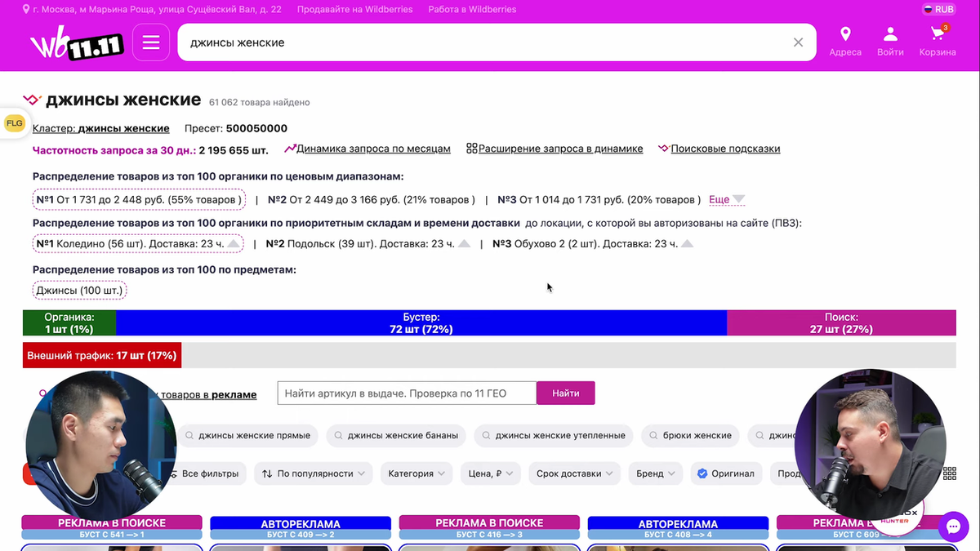This screenshot has height=551, width=980.
Task: Expand the Еще price ranges list
Action: point(727,199)
